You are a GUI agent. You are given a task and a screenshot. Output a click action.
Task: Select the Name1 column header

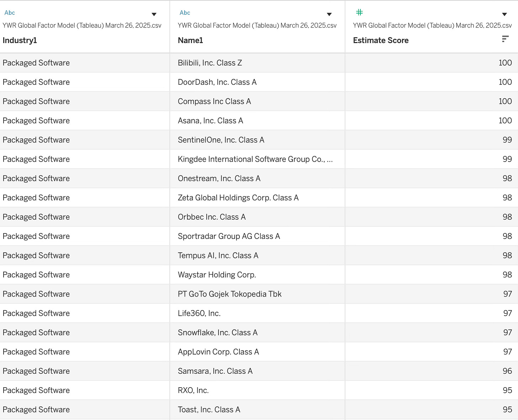[x=190, y=40]
